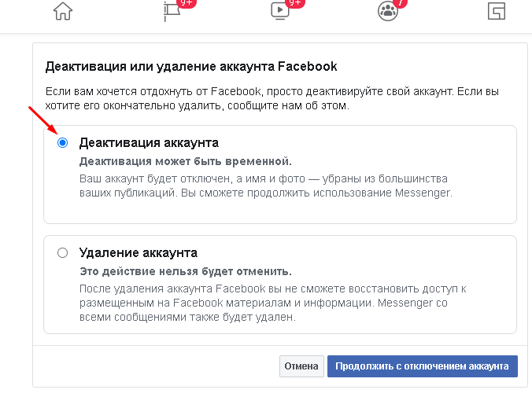The image size is (532, 408).
Task: Click the red 7 badge on Groups
Action: pyautogui.click(x=401, y=3)
